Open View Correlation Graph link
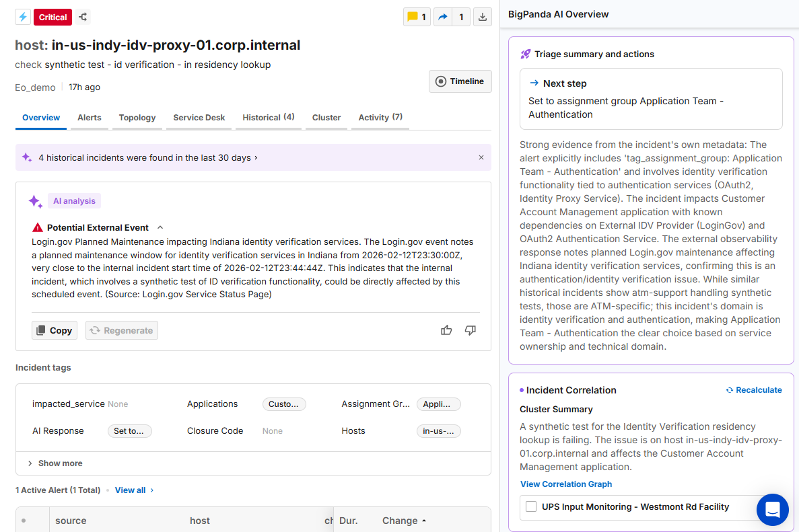Image resolution: width=799 pixels, height=532 pixels. point(566,484)
